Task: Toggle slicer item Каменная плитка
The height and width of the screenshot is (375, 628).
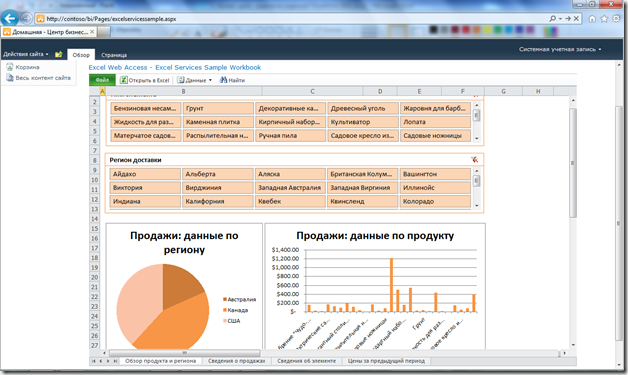Action: pos(218,122)
